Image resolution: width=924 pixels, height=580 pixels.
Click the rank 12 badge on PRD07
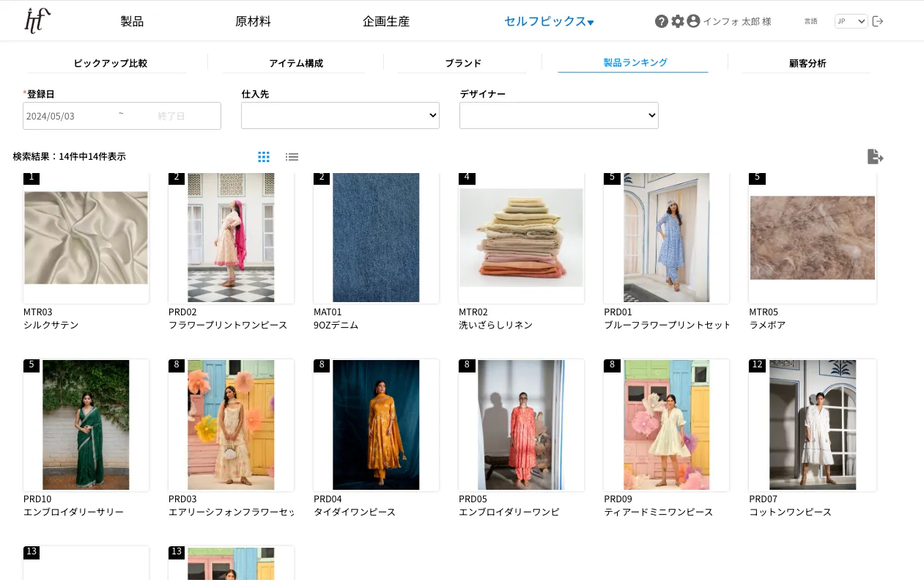pos(757,365)
